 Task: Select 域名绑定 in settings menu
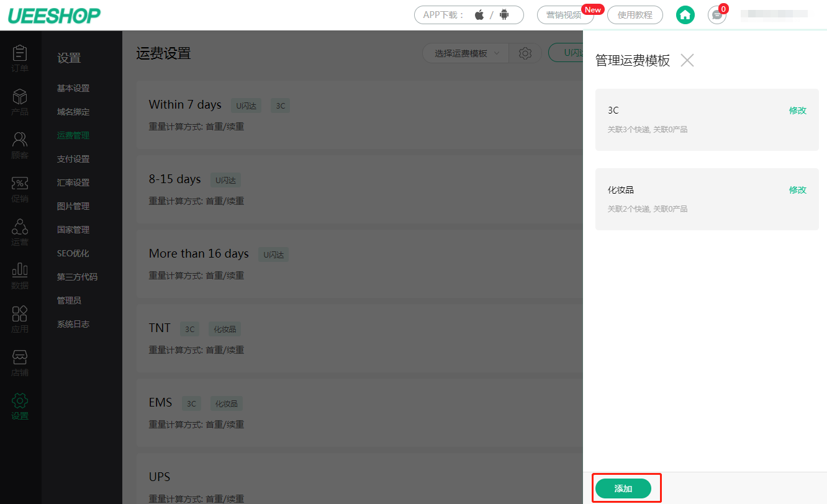pos(73,112)
